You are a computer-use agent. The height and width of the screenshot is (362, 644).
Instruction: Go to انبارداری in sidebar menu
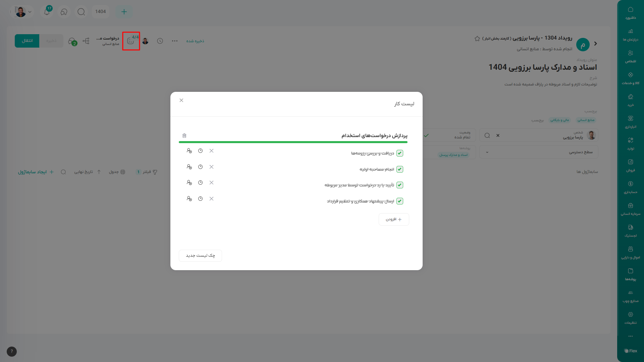tap(630, 122)
